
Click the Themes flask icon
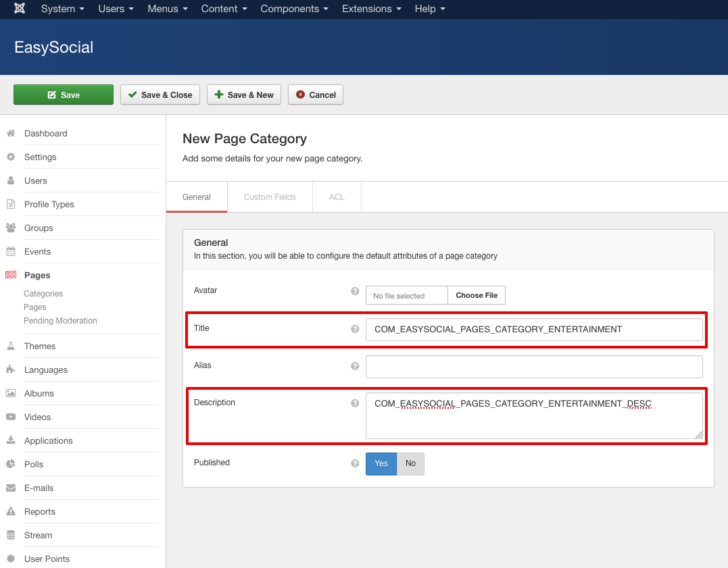(11, 346)
